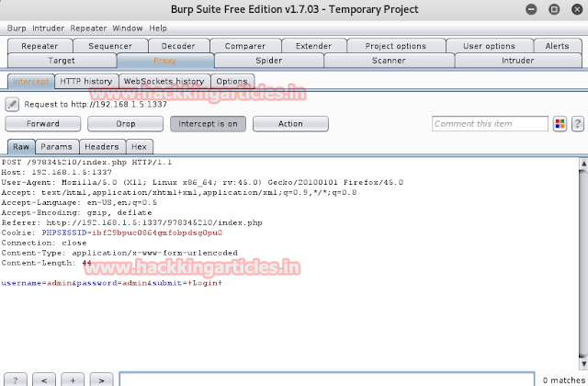
Task: Click the 'Comment this item' field
Action: point(490,124)
